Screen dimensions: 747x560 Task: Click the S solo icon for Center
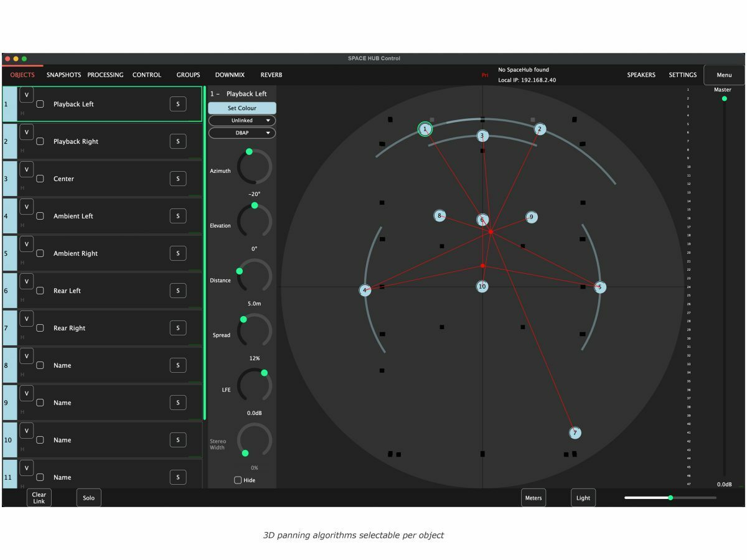[x=177, y=179]
